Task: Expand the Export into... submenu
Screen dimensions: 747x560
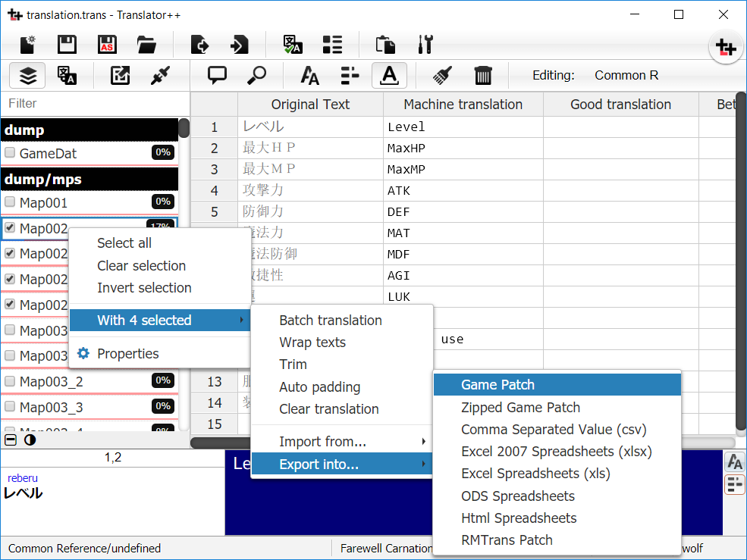Action: pos(342,464)
